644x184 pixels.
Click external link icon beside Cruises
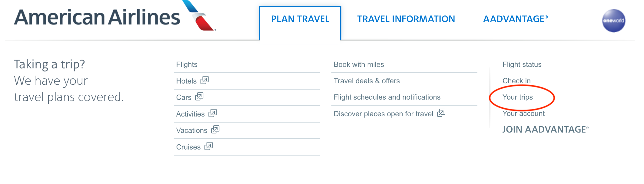point(209,146)
